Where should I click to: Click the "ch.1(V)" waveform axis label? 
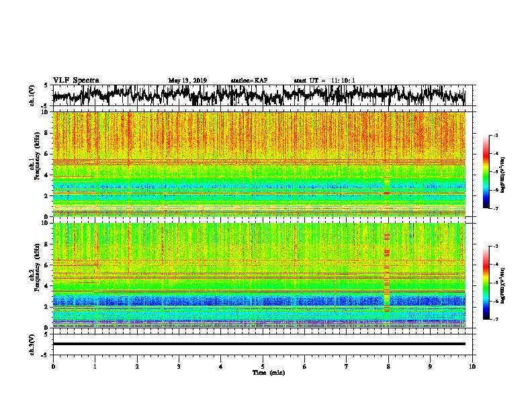coord(32,95)
